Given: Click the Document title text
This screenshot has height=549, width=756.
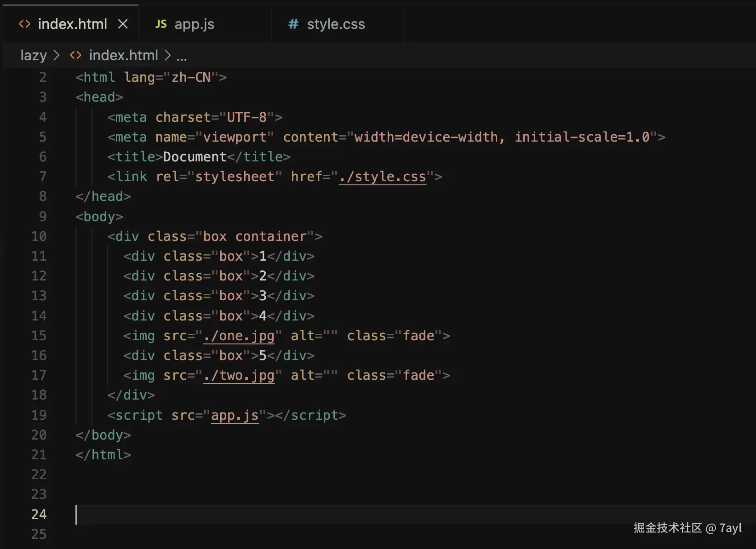Looking at the screenshot, I should [x=195, y=157].
